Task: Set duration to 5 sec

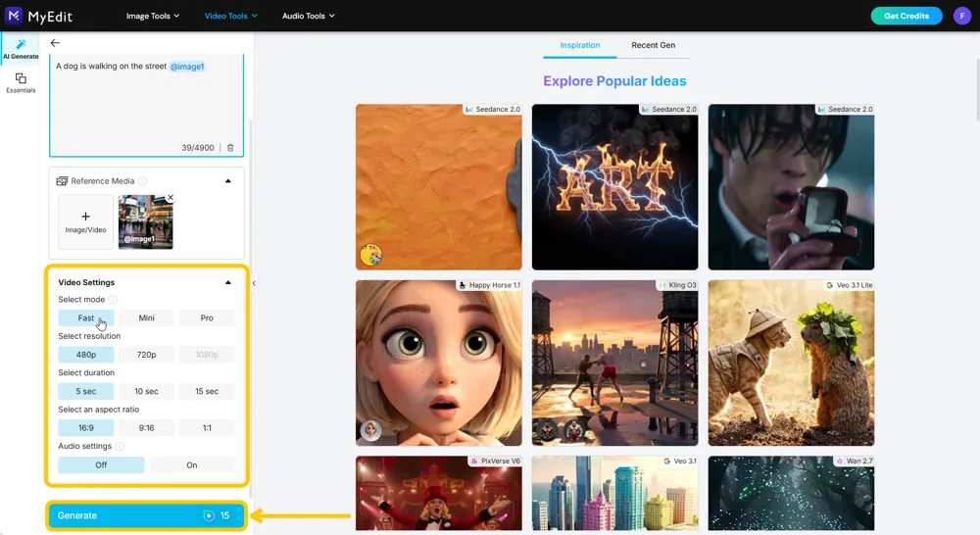Action: (86, 391)
